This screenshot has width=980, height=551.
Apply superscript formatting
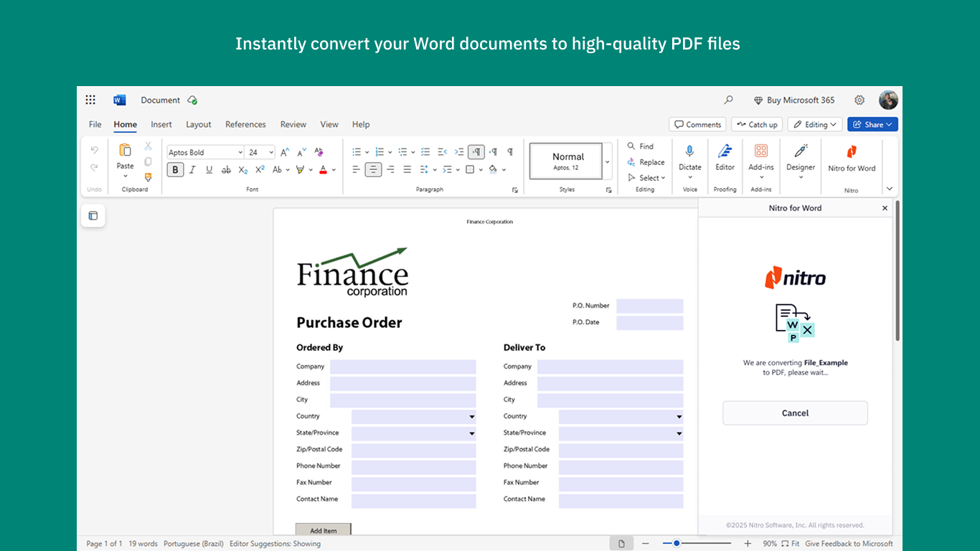[x=260, y=170]
